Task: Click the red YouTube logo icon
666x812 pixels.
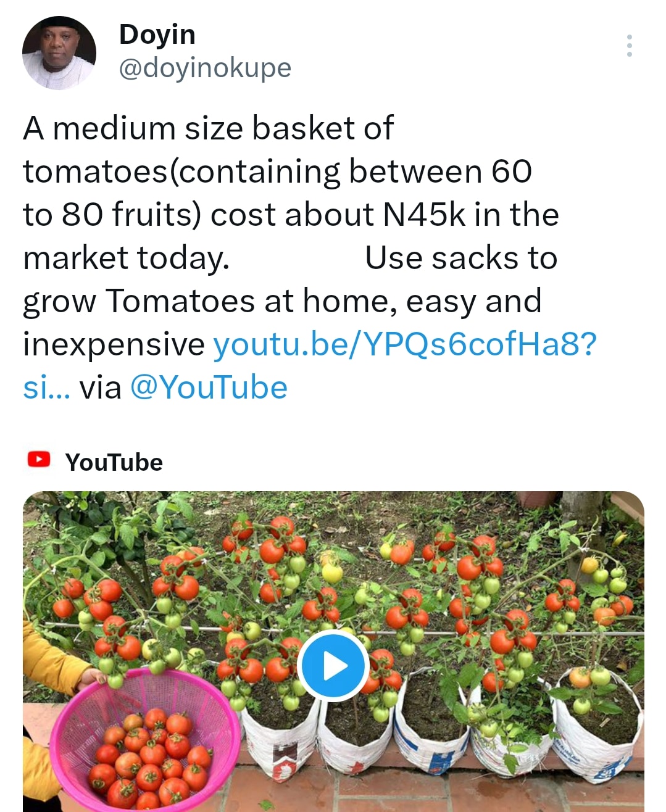Action: [39, 460]
